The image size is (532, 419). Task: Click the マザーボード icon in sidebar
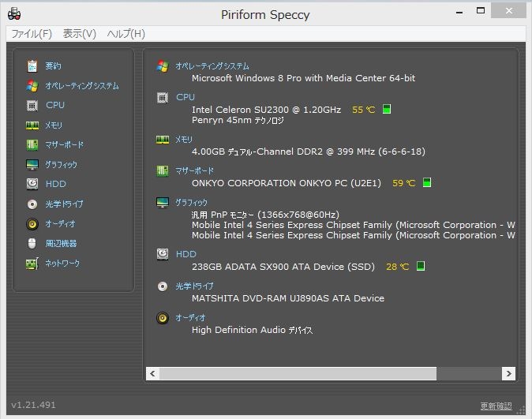click(x=32, y=145)
